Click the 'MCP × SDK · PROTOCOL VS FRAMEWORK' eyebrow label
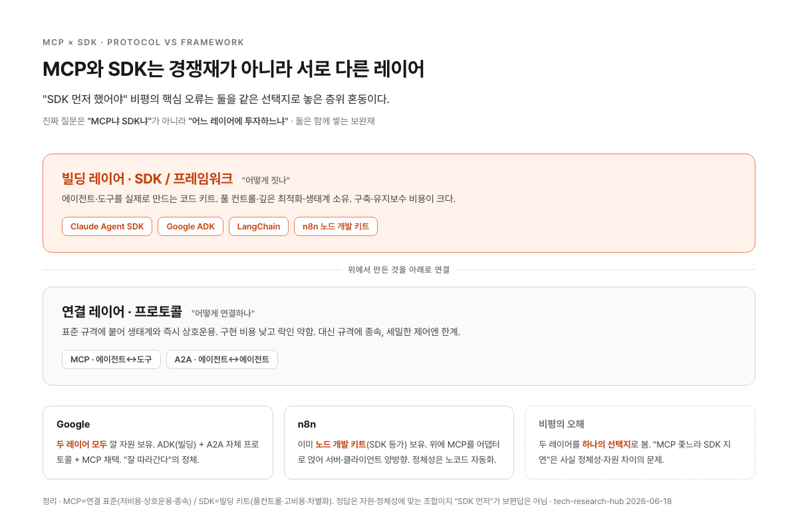The image size is (798, 532). click(144, 43)
